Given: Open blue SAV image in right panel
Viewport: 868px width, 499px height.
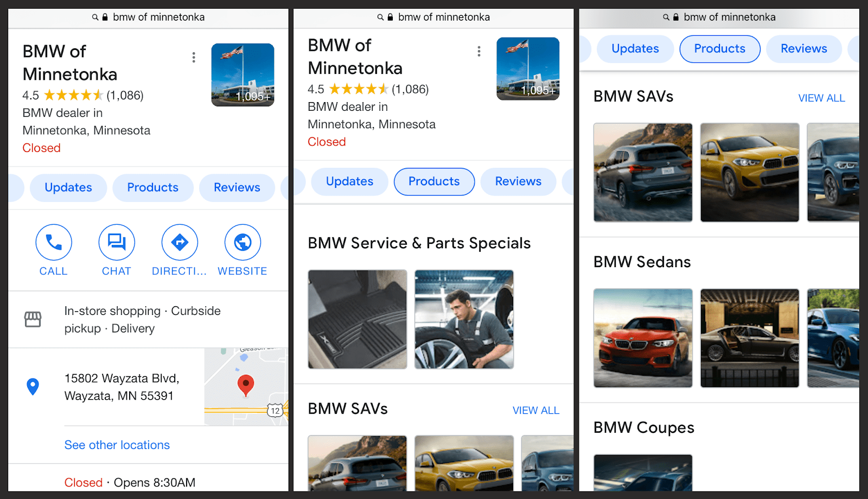Looking at the screenshot, I should (x=833, y=172).
